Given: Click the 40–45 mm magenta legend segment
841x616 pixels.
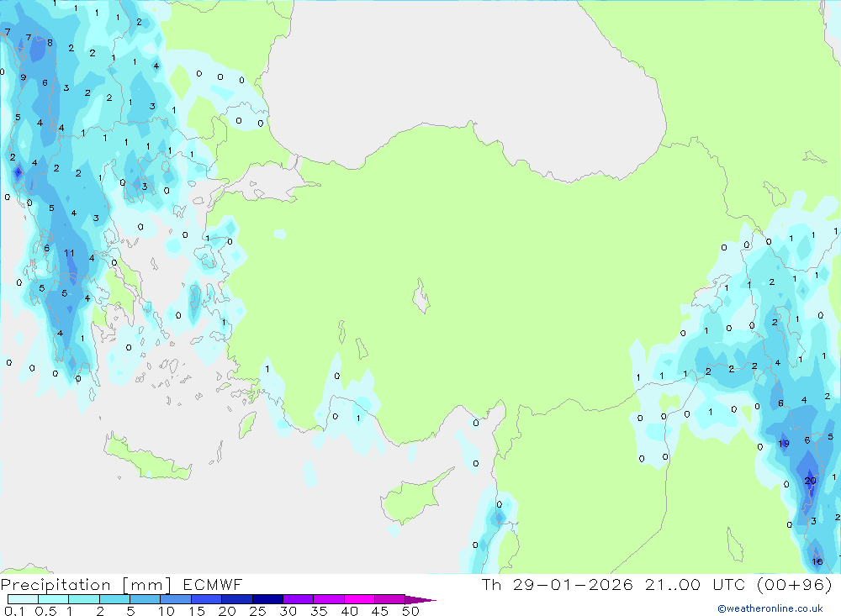Looking at the screenshot, I should (x=359, y=599).
